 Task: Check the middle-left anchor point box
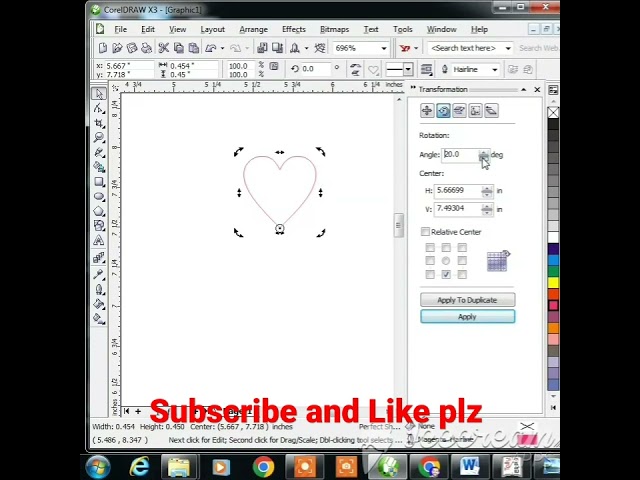point(430,260)
